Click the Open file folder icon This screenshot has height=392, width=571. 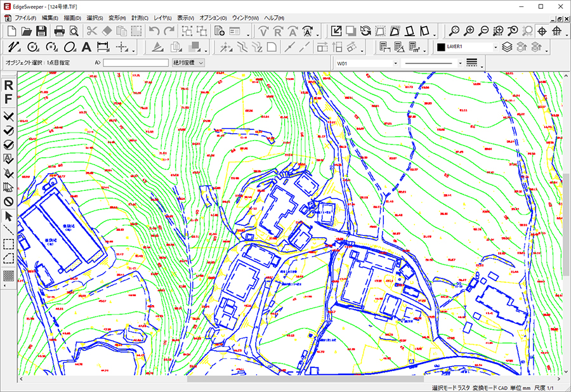tap(27, 31)
